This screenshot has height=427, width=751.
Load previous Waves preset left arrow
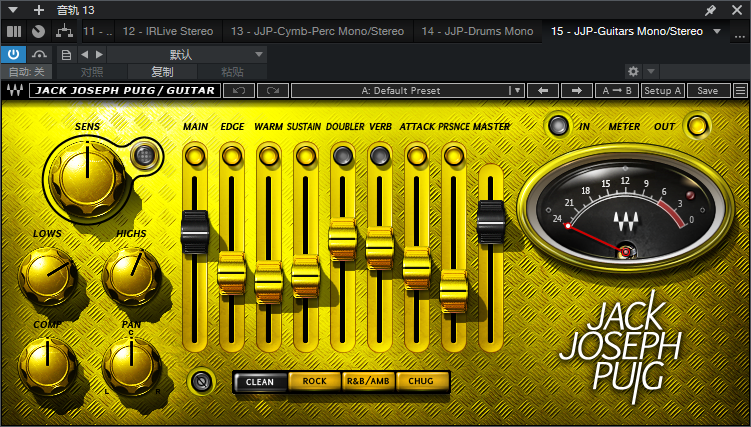tap(543, 90)
